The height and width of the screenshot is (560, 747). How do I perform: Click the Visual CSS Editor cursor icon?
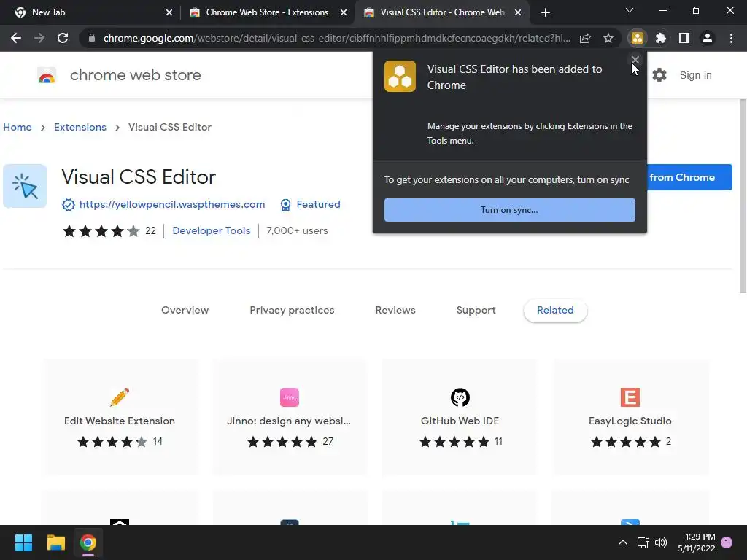point(25,186)
